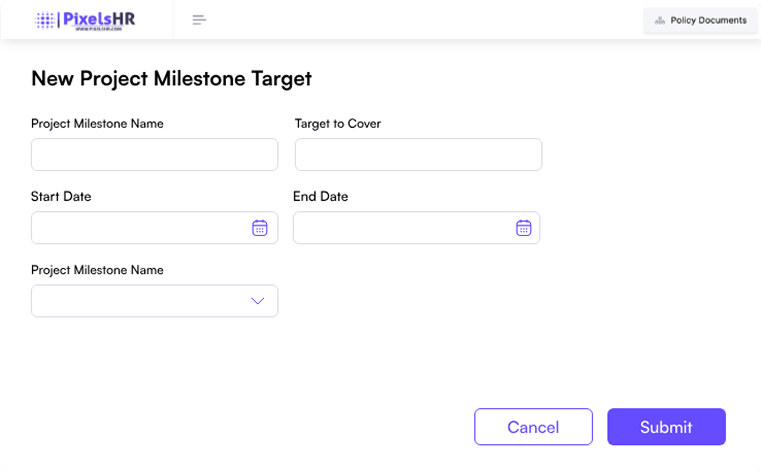This screenshot has width=761, height=473.
Task: Click the New Project Milestone Target heading
Action: click(x=171, y=78)
